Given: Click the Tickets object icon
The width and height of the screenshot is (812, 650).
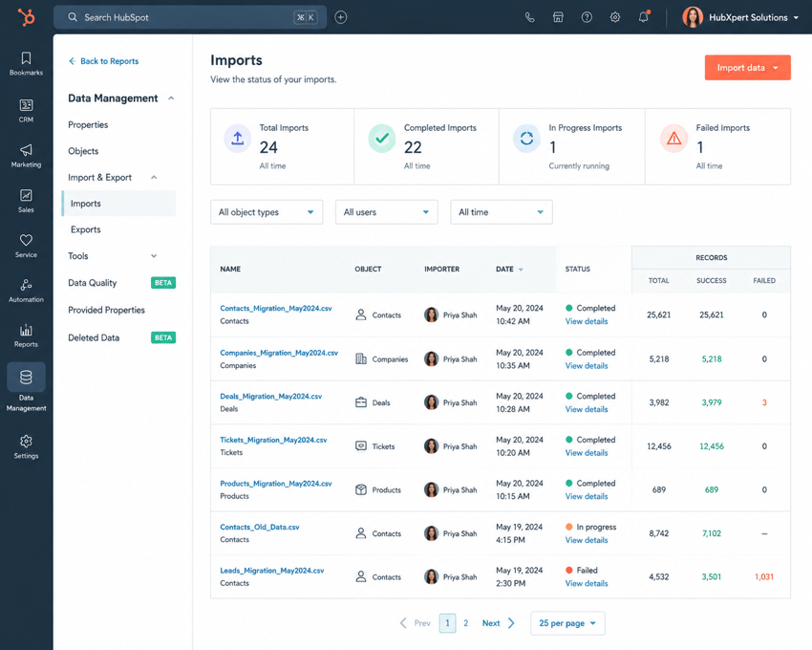Looking at the screenshot, I should pyautogui.click(x=361, y=445).
